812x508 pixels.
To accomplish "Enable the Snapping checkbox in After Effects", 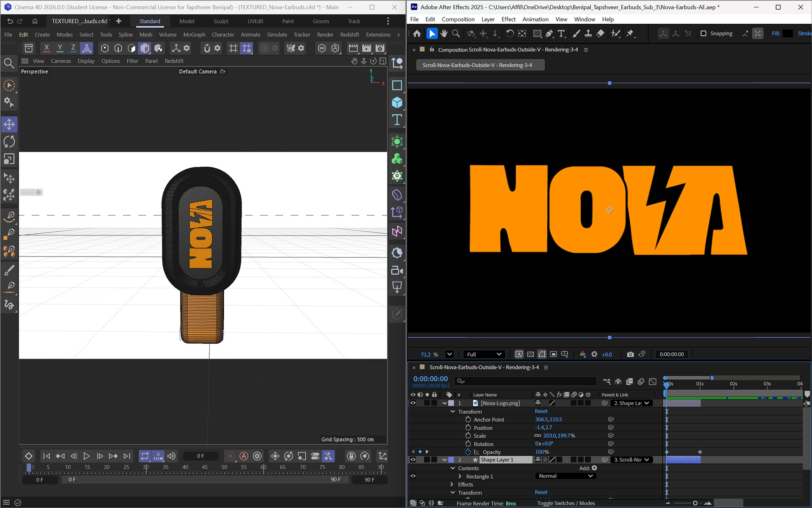I will coord(703,33).
